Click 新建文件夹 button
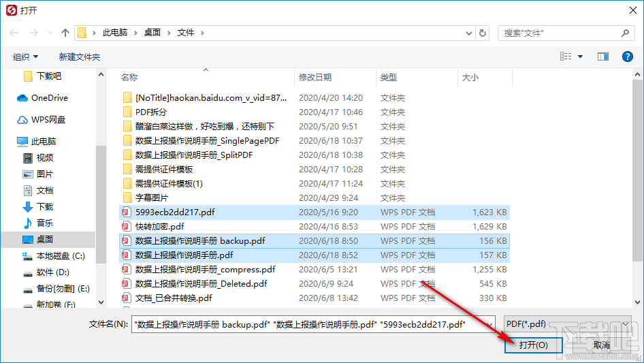 click(x=79, y=57)
